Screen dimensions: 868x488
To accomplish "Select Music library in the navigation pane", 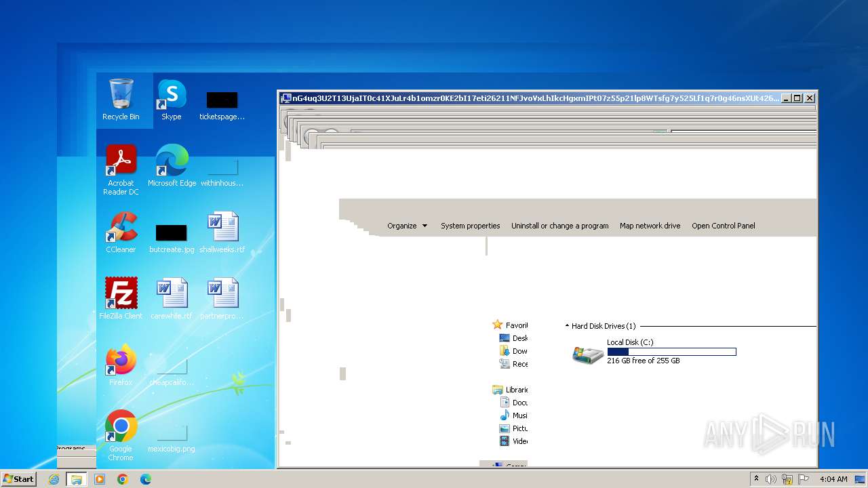I will pyautogui.click(x=513, y=415).
